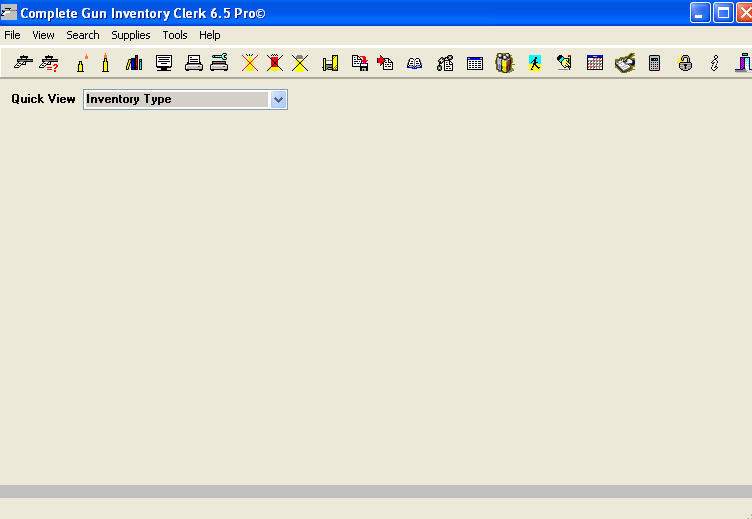Close the Gun Inventory Clerk window
This screenshot has width=752, height=519.
coord(745,13)
